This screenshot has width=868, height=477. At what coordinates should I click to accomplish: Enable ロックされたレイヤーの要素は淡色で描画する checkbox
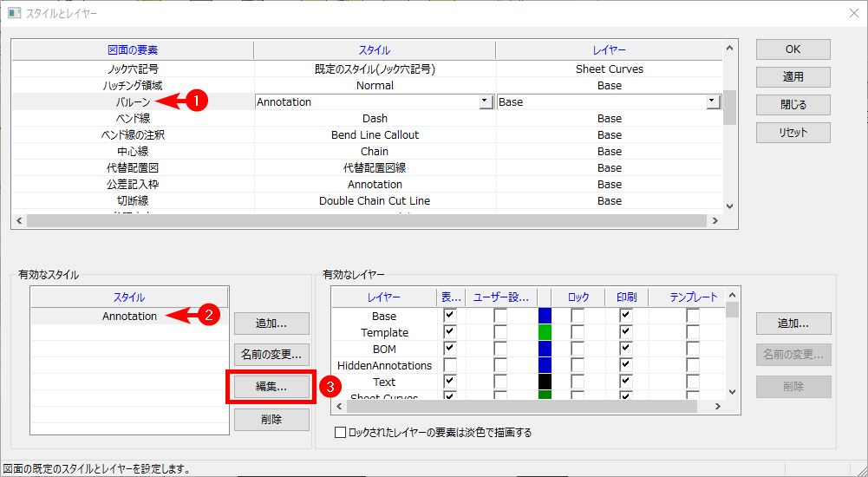(x=340, y=432)
